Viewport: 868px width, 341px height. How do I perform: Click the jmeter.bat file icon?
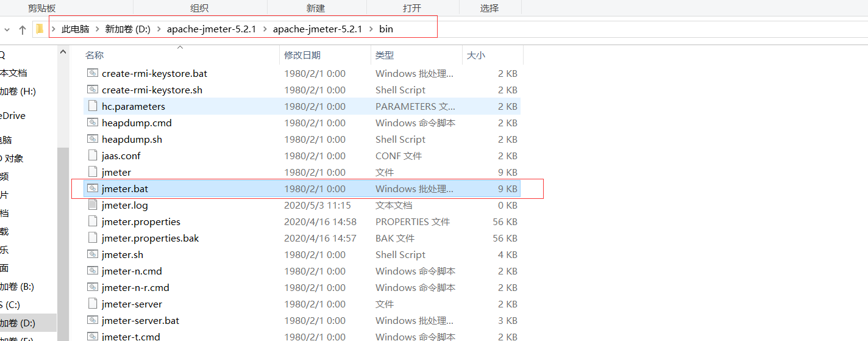point(93,188)
